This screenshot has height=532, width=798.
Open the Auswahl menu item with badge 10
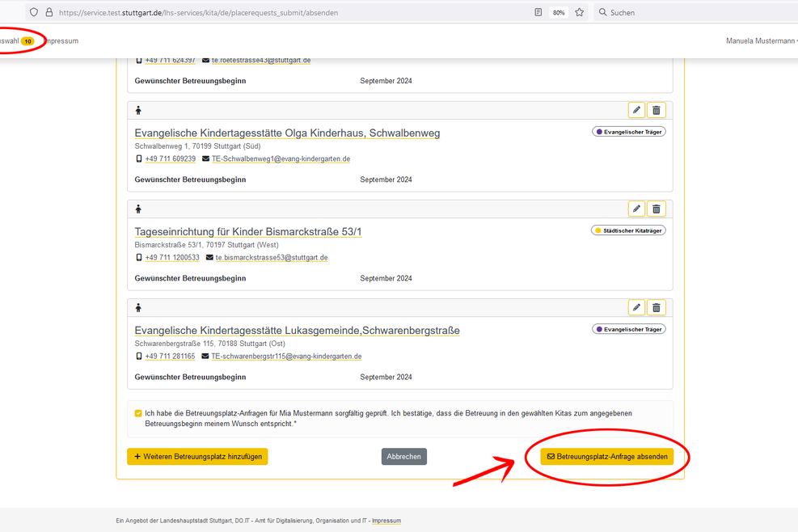pos(16,41)
